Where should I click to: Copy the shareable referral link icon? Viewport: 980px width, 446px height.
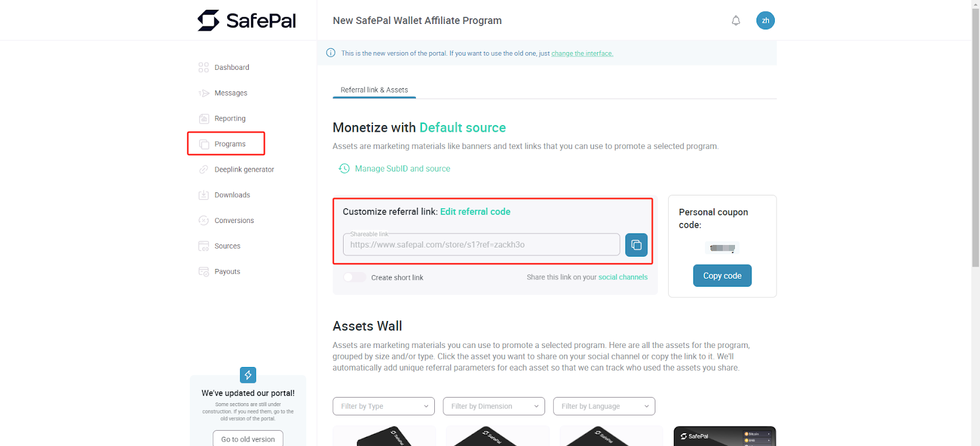click(636, 245)
